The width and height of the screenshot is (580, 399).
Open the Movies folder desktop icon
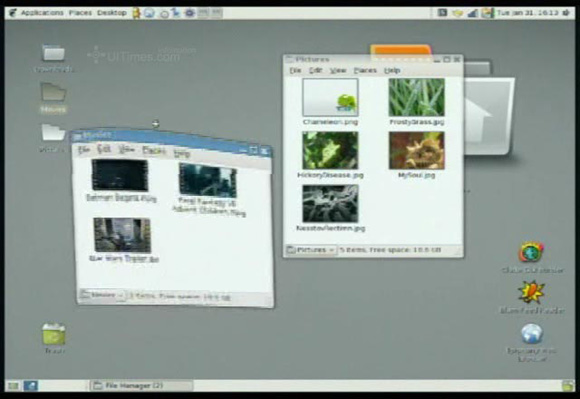point(53,93)
